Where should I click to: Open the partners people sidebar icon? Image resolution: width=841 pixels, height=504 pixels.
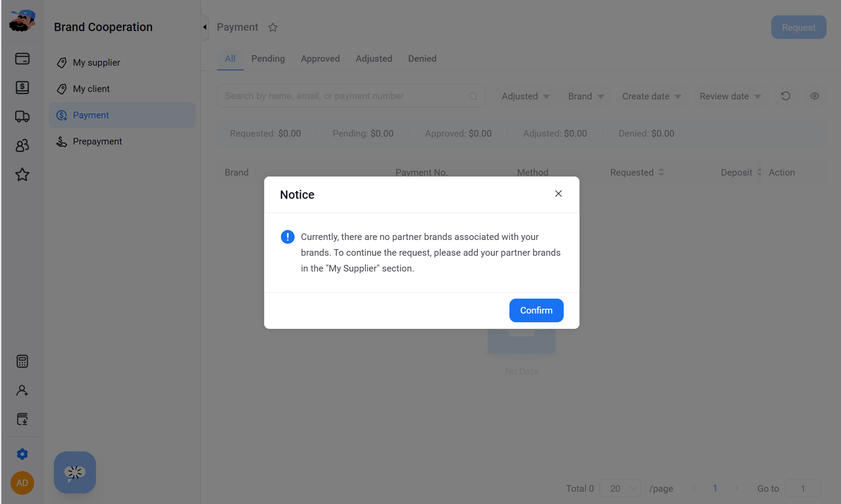[x=22, y=145]
